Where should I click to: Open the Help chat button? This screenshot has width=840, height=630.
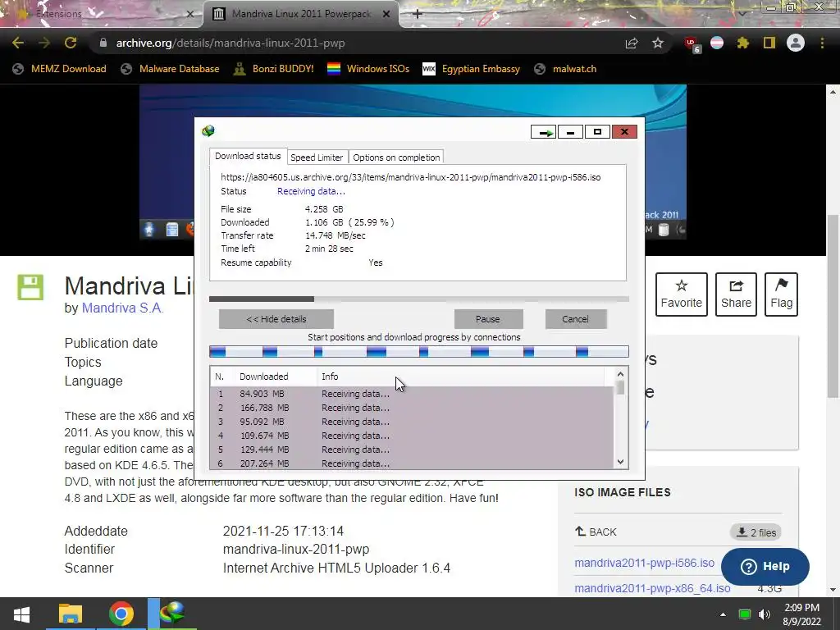(x=765, y=566)
